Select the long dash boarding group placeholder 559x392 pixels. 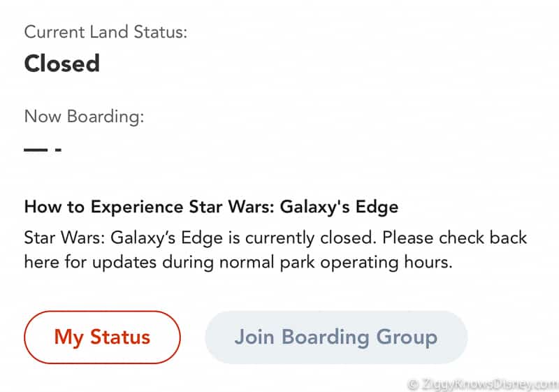(x=36, y=150)
